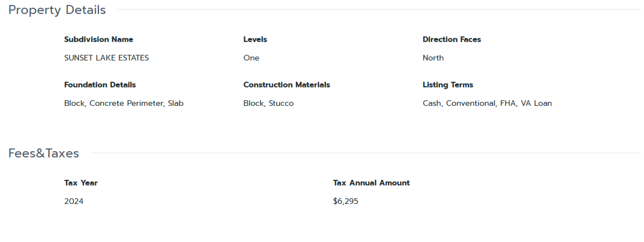Click the SUNSET LAKE ESTATES value

(106, 58)
